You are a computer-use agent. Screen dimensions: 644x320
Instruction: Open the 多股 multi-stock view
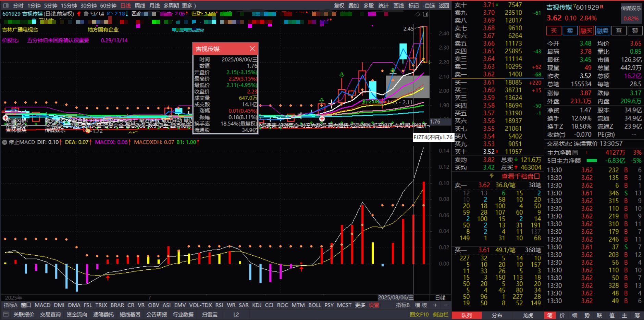[369, 5]
